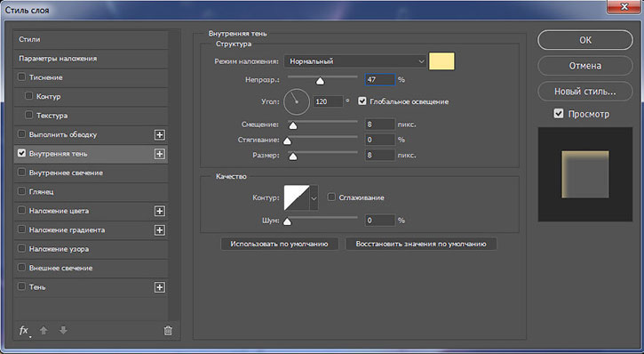Image resolution: width=644 pixels, height=354 pixels.
Task: Click Смещение value field
Action: (380, 125)
